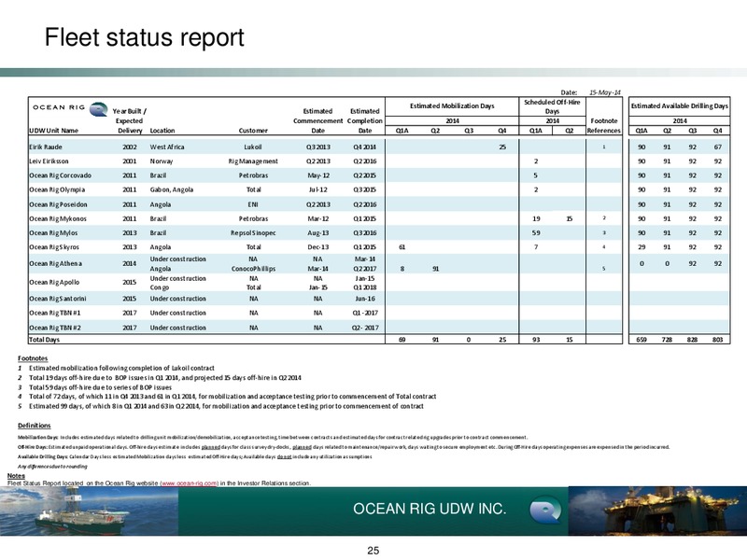Image resolution: width=747 pixels, height=560 pixels.
Task: Click the 'ENI' customer cell
Action: [x=253, y=204]
